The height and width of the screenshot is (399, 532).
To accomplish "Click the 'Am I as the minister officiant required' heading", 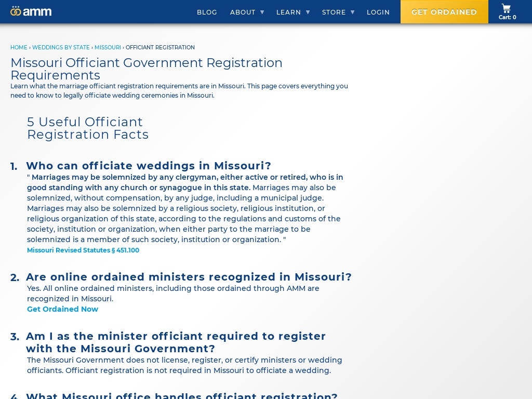I will (x=176, y=342).
